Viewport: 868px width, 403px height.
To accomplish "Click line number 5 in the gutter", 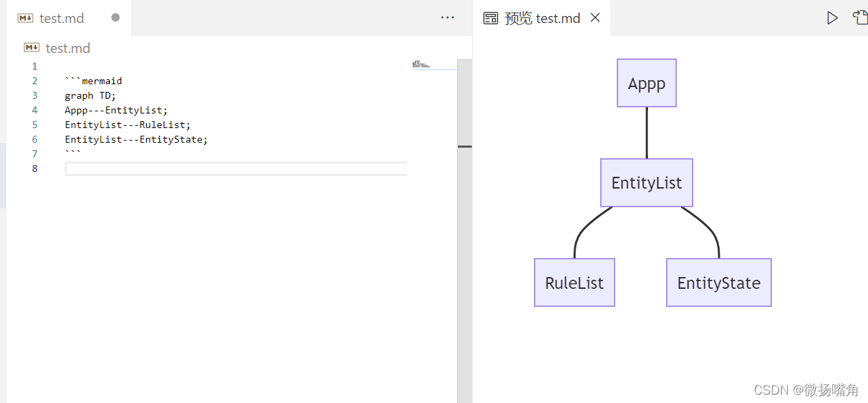I will click(x=35, y=125).
